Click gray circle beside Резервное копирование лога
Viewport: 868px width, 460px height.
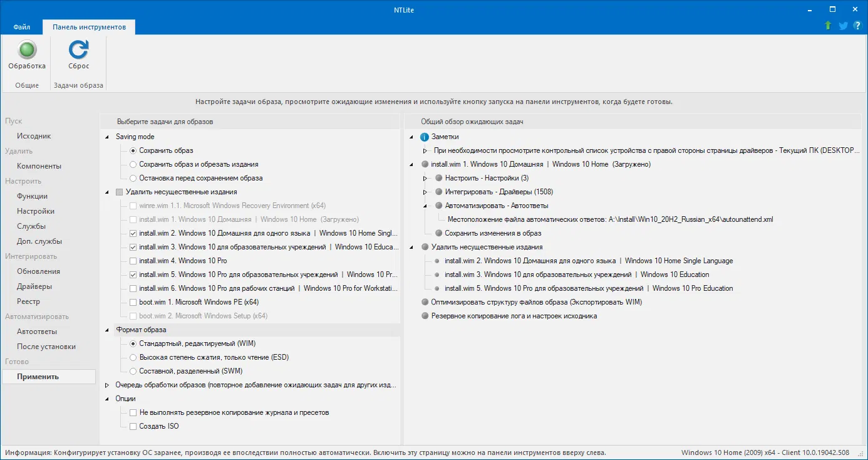[425, 316]
